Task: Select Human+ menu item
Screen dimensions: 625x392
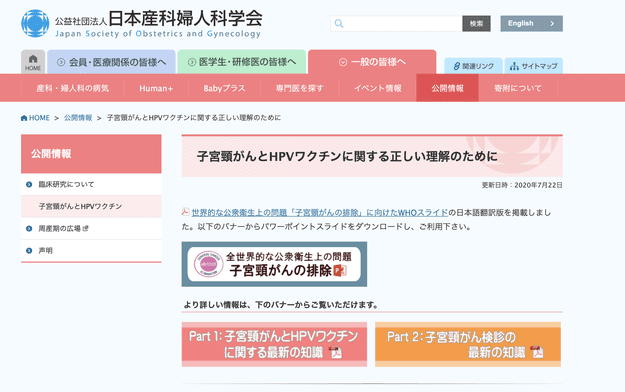Action: 156,88
